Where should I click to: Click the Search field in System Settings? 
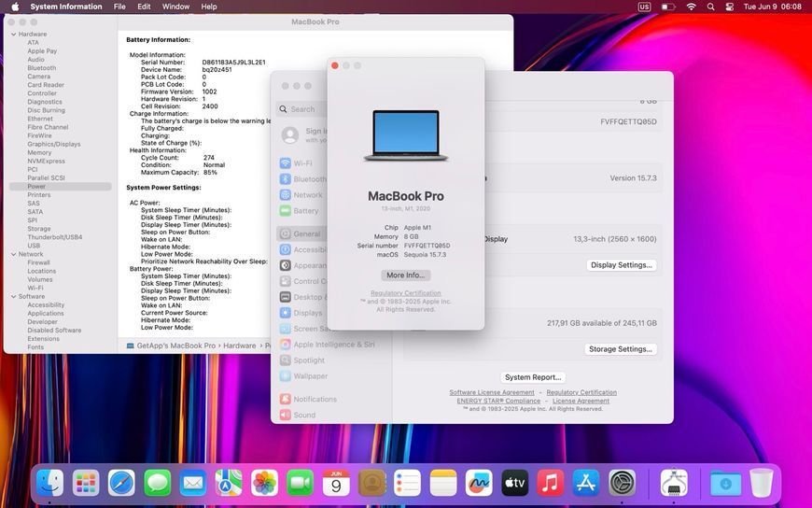[x=302, y=109]
